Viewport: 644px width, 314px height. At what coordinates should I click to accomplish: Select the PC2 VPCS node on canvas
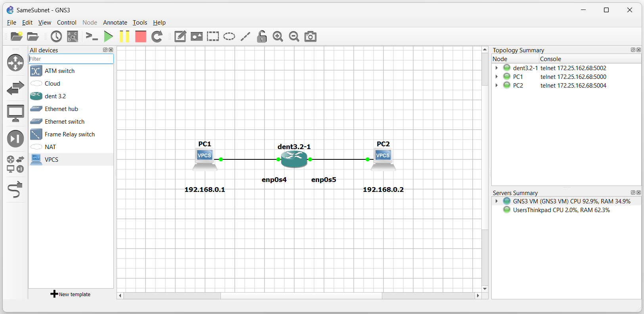click(383, 160)
